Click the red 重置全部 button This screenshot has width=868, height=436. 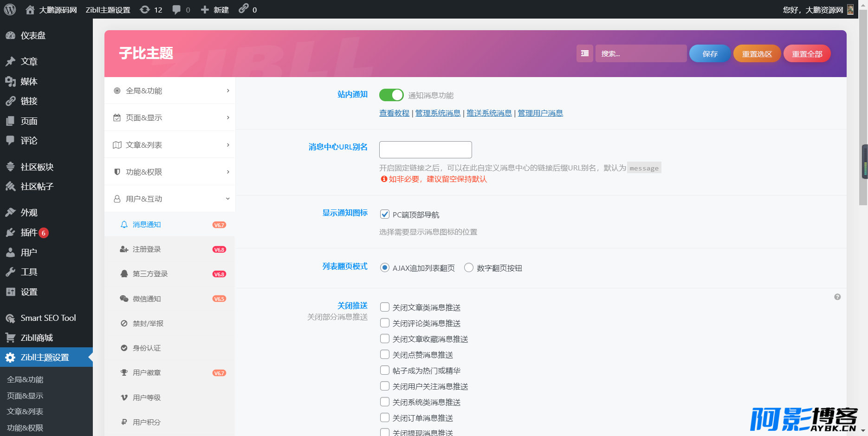pos(807,53)
